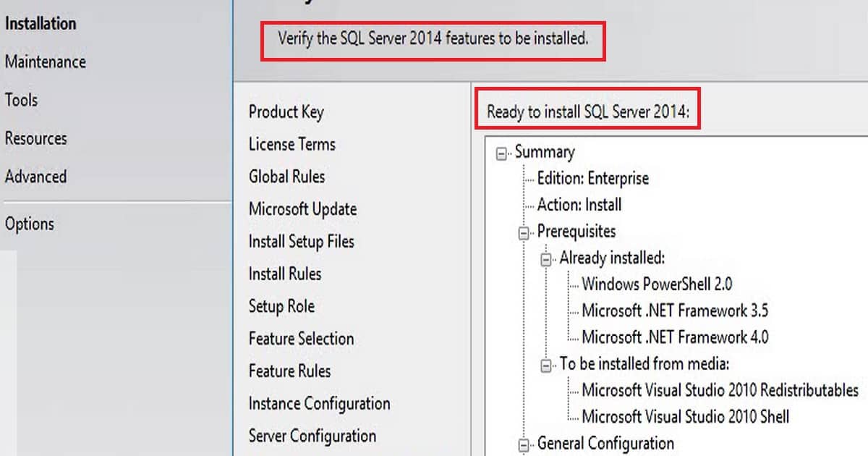Select Microsoft Visual Studio 2010 Shell item
The image size is (868, 456).
tap(686, 417)
